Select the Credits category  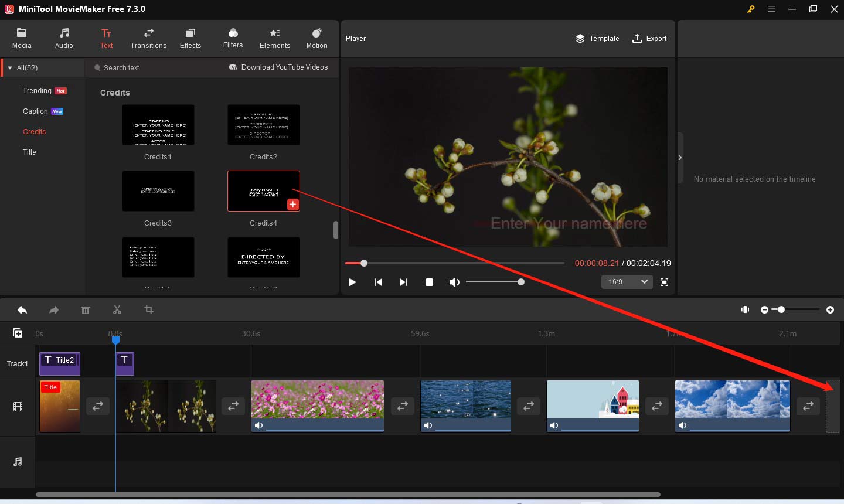pos(34,132)
